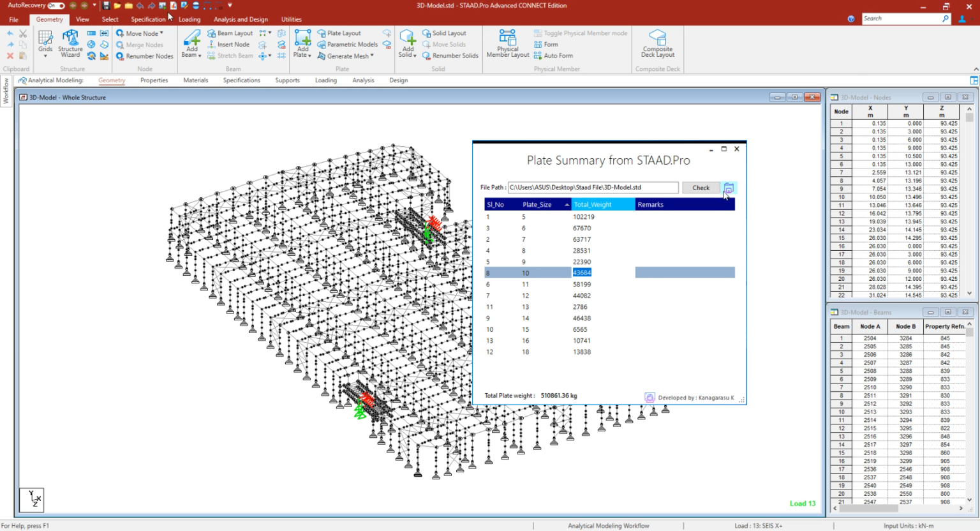Click the browse file icon beside Check
980x531 pixels.
pos(729,188)
